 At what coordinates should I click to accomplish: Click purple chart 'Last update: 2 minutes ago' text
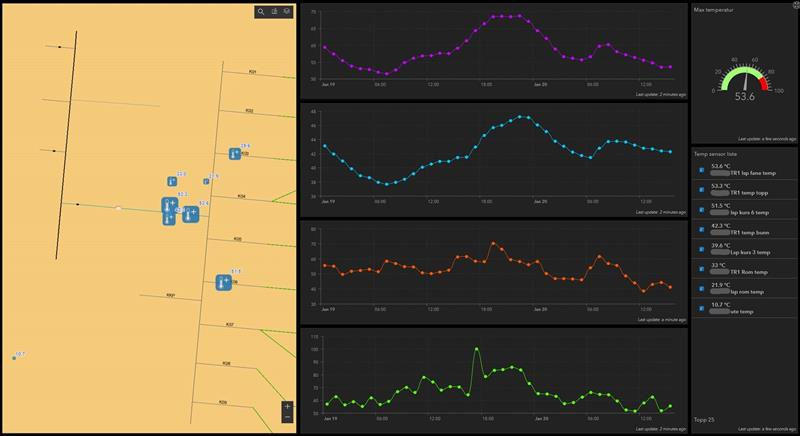pyautogui.click(x=661, y=94)
